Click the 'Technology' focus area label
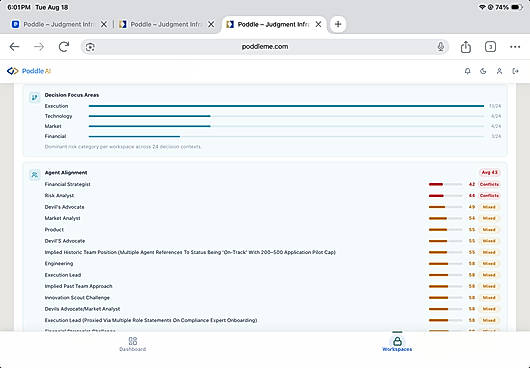Image resolution: width=530 pixels, height=368 pixels. tap(58, 116)
